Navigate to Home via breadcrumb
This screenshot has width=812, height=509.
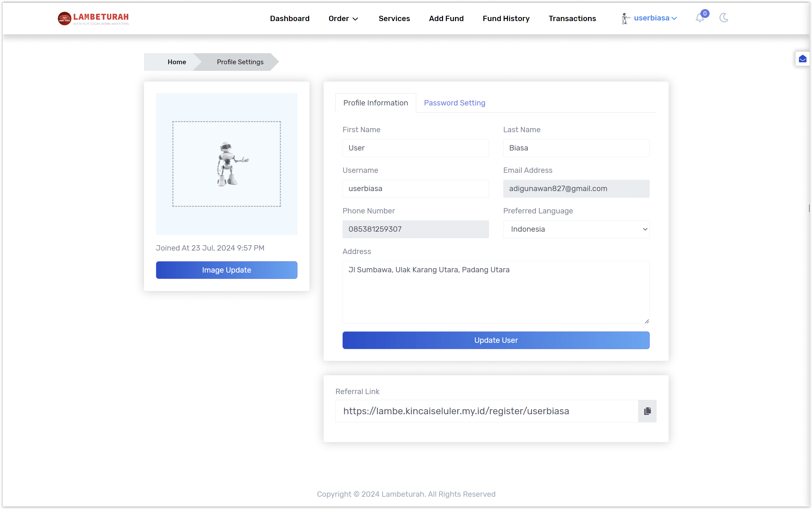coord(176,62)
